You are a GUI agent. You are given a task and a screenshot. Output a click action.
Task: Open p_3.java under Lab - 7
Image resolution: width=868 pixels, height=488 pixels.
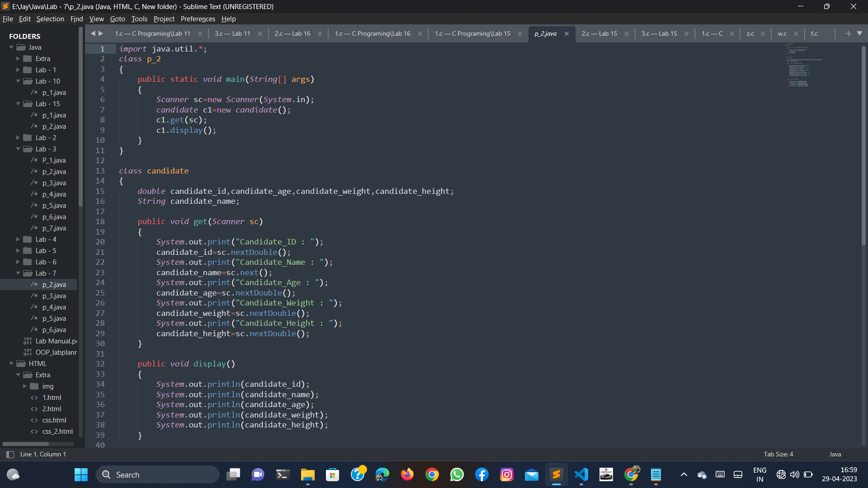[x=54, y=296]
